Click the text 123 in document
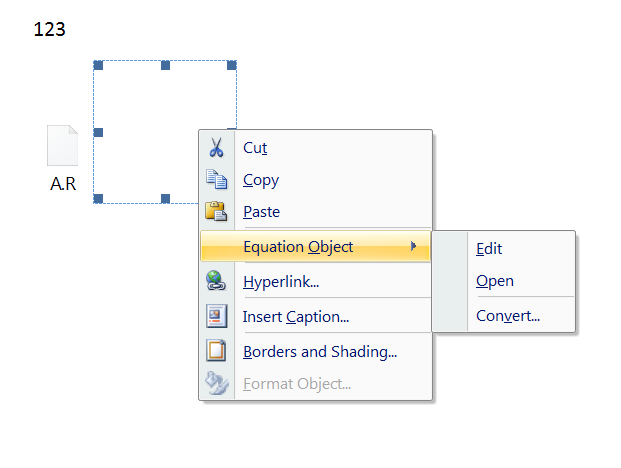Viewport: 621px width, 468px height. [x=50, y=29]
